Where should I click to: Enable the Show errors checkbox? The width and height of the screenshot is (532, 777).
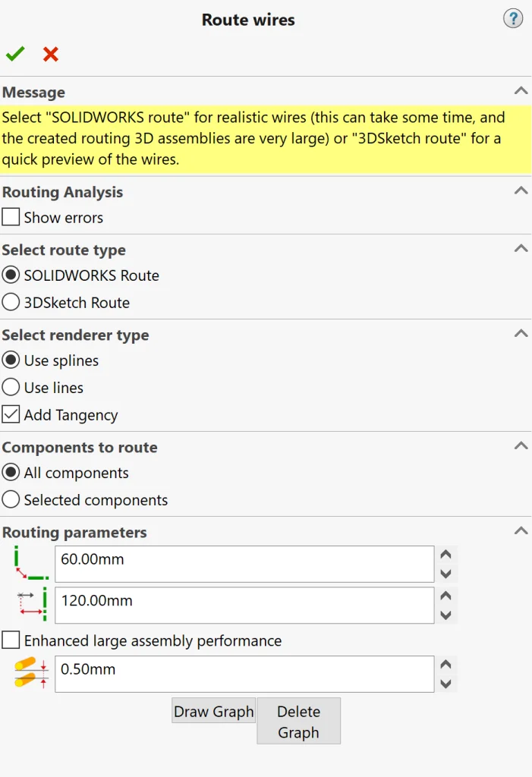(x=11, y=218)
